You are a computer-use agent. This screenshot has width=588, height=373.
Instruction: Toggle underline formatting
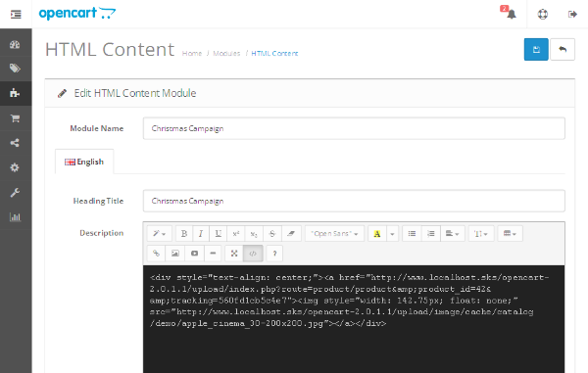(x=218, y=234)
